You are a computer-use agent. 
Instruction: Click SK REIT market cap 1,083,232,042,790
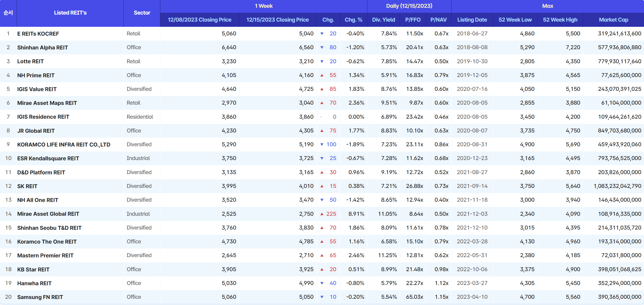617,186
